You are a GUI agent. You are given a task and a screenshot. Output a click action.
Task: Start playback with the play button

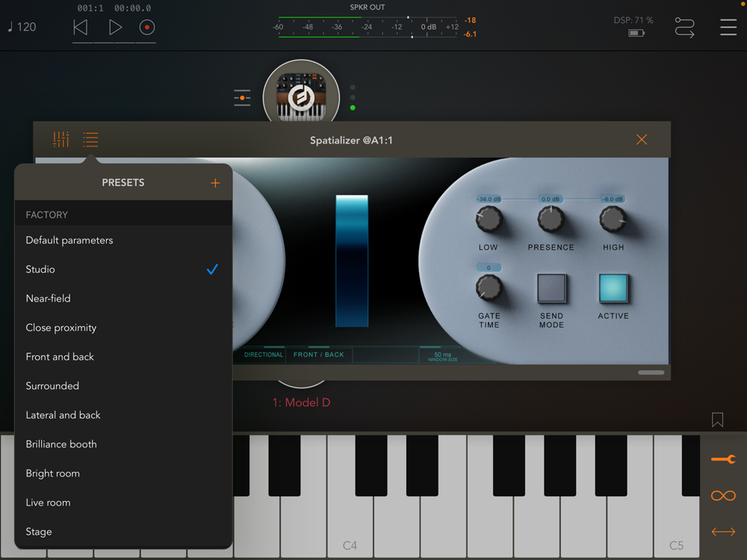[x=115, y=28]
